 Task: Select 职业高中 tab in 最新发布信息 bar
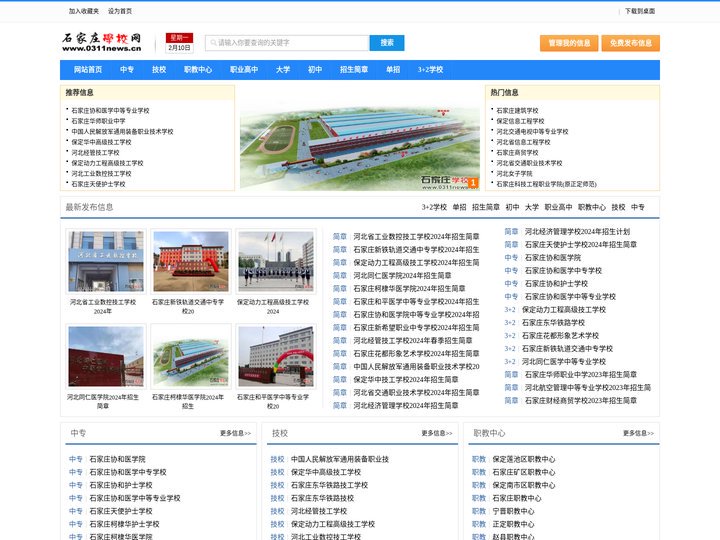point(558,208)
